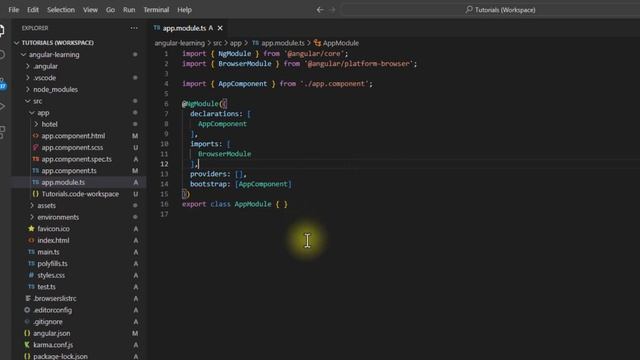
Task: Open the View menu
Action: 90,10
